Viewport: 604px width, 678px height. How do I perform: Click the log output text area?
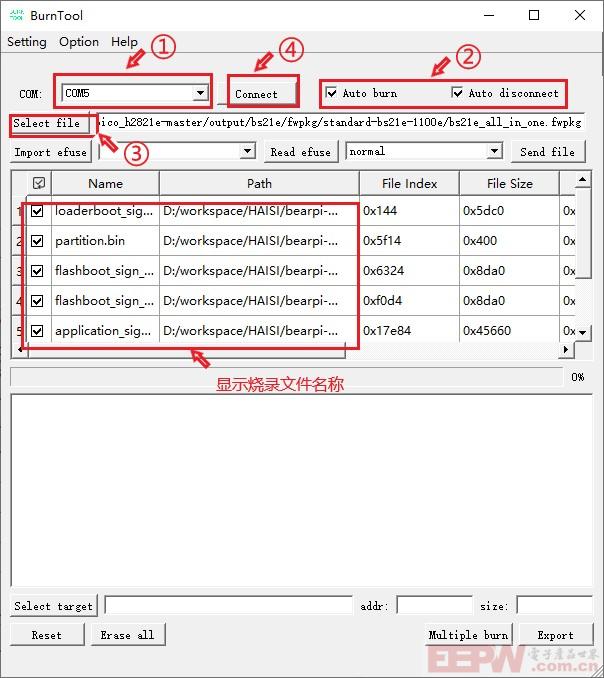click(302, 490)
